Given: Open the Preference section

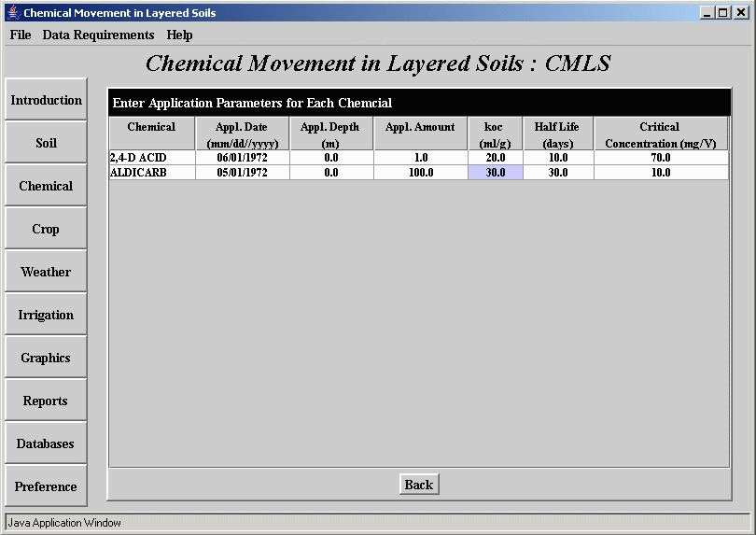Looking at the screenshot, I should 47,486.
